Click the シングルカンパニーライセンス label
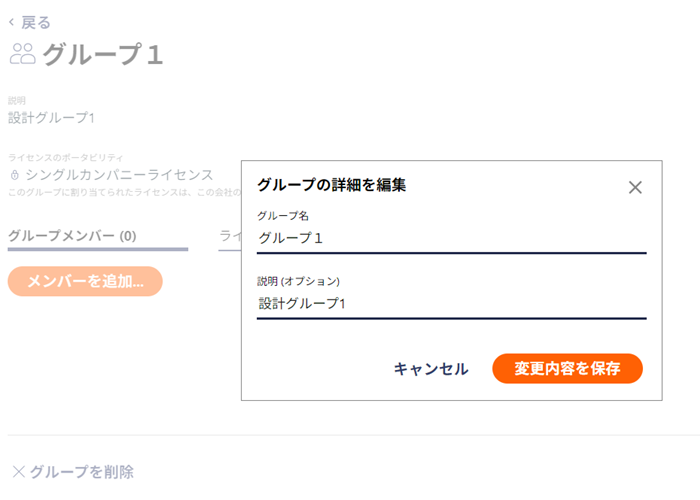The width and height of the screenshot is (700, 500). point(119,175)
